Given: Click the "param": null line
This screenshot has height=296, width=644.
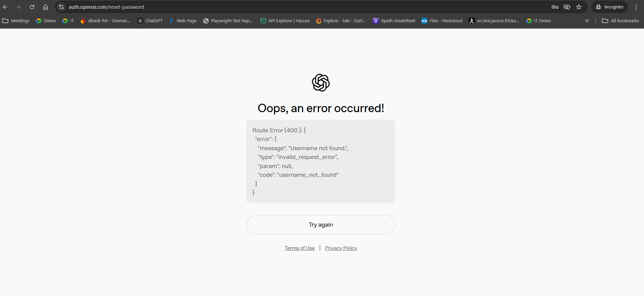Looking at the screenshot, I should (275, 166).
